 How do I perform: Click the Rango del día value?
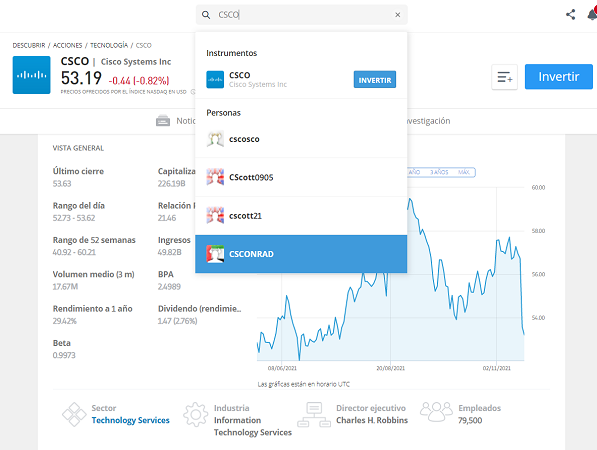74,218
